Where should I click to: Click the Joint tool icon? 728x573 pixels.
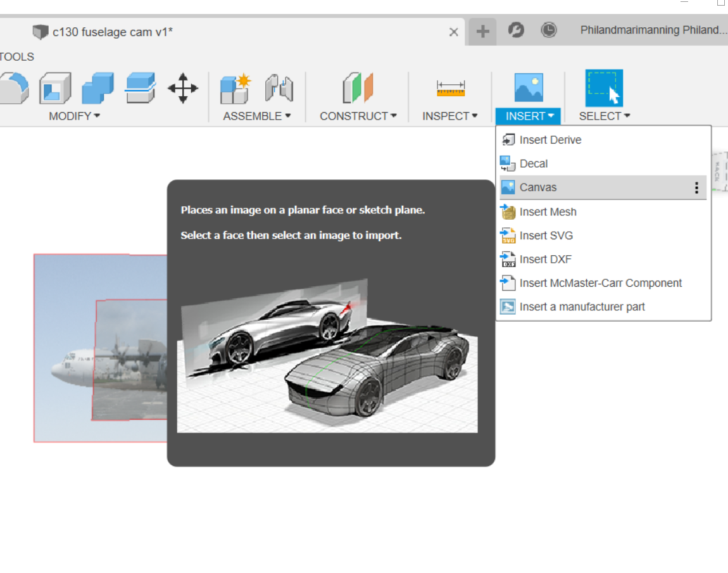click(x=279, y=88)
